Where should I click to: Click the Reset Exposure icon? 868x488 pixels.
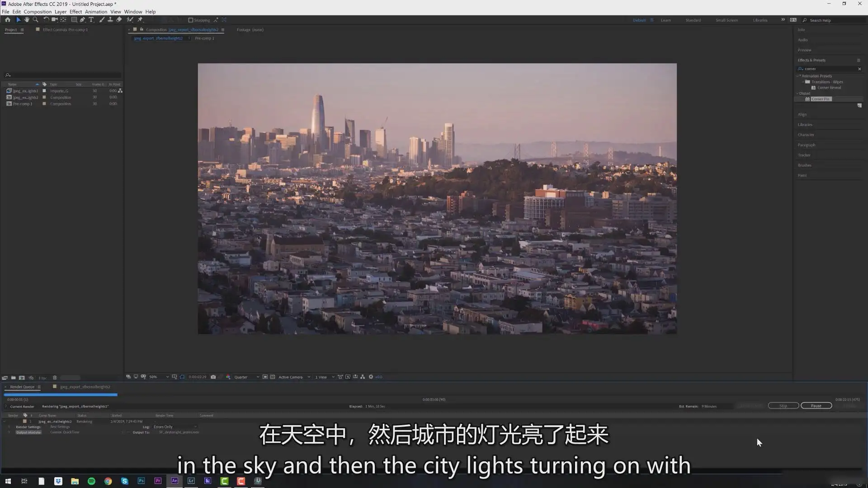point(371,377)
